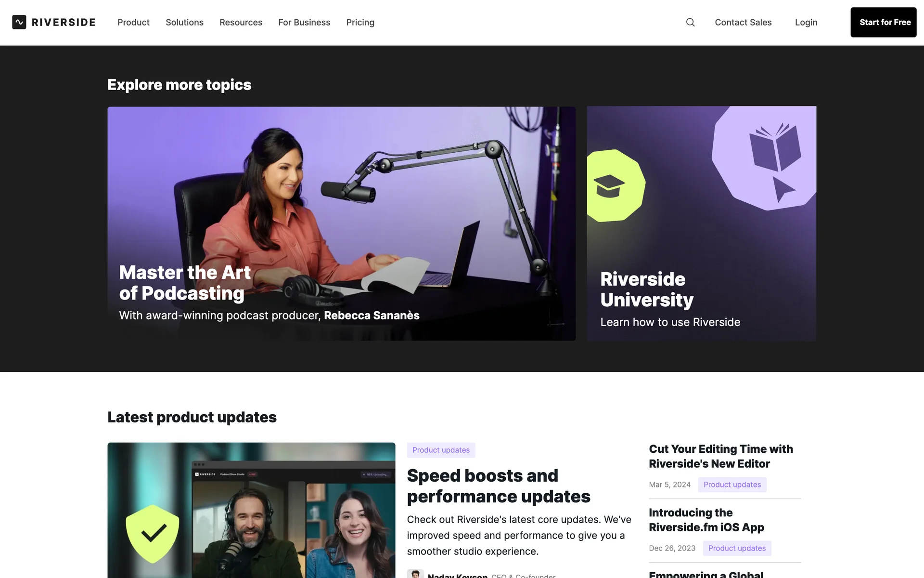Go to the Pricing page

pos(360,22)
